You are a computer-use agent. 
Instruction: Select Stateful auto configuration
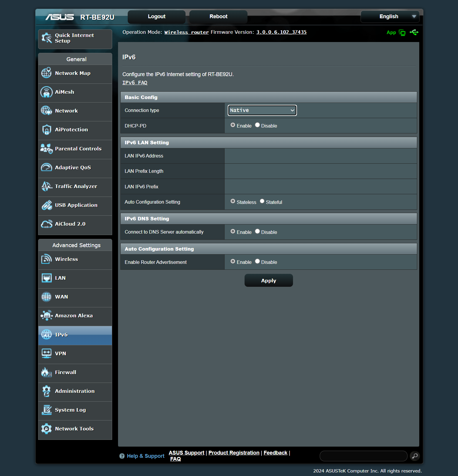click(x=262, y=201)
